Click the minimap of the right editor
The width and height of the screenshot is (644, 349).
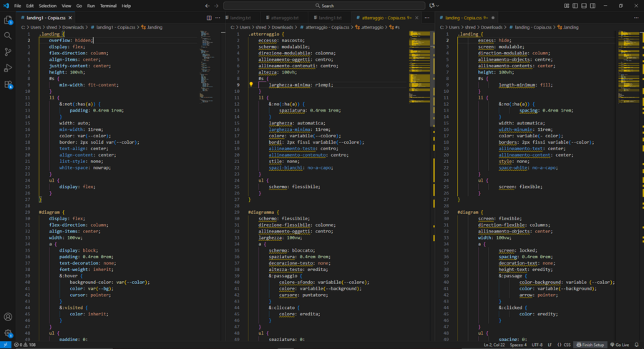point(629,66)
